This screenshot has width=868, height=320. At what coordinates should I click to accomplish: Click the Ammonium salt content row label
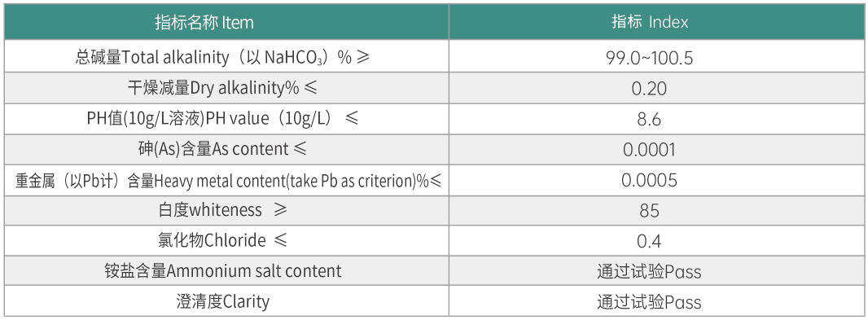[222, 270]
